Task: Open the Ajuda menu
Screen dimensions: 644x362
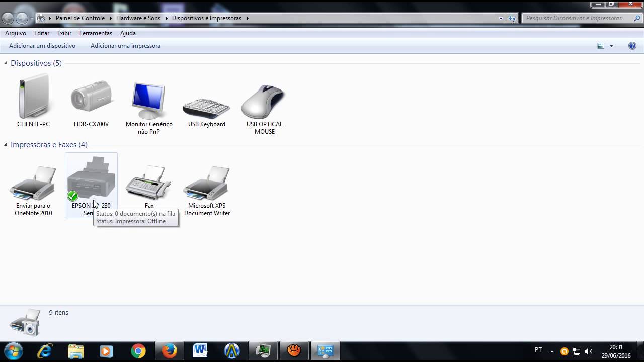Action: [128, 33]
